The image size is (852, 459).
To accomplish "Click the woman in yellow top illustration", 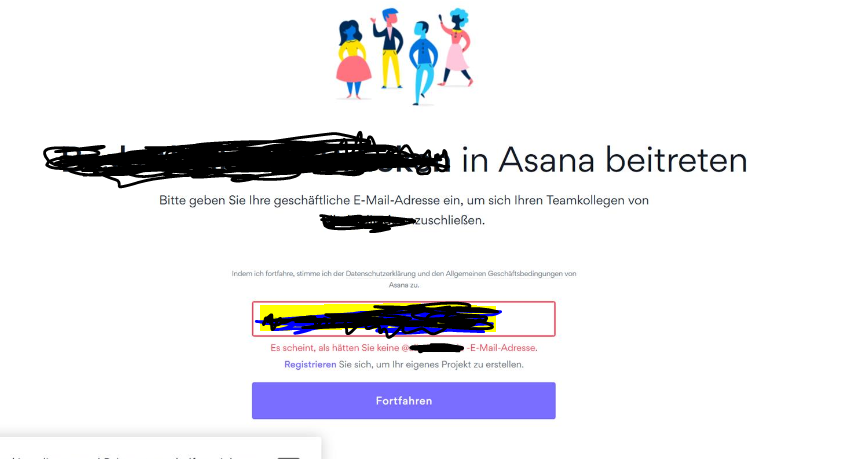I will tap(353, 59).
